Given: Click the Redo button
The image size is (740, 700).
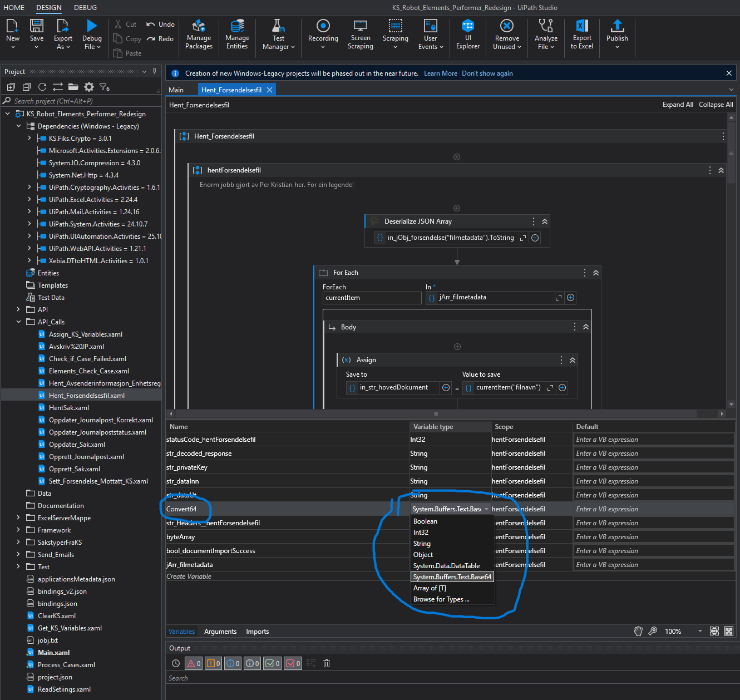Looking at the screenshot, I should tap(160, 39).
